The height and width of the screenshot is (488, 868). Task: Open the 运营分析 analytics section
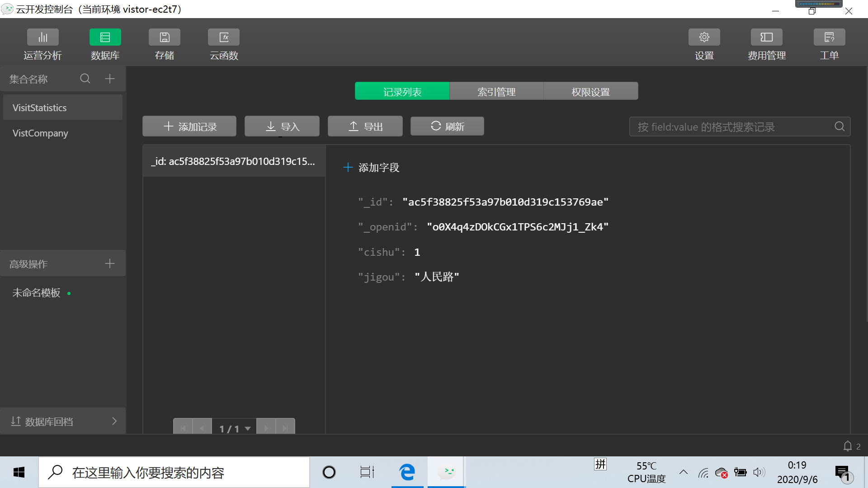pyautogui.click(x=42, y=45)
